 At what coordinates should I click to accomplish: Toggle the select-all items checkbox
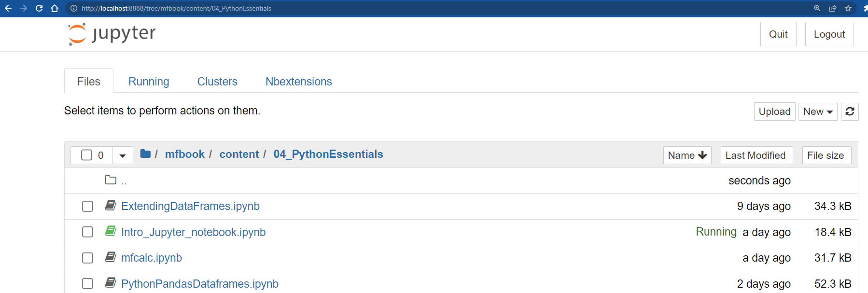point(86,155)
